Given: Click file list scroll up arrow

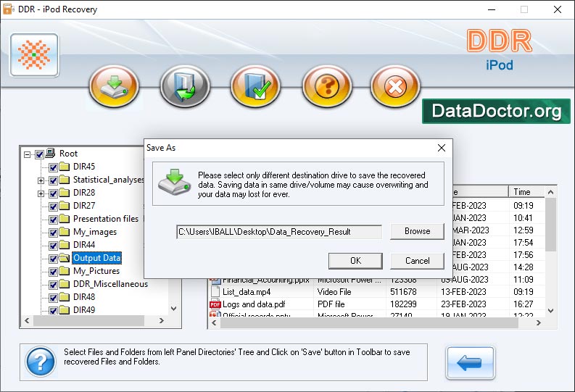Looking at the screenshot, I should [550, 192].
